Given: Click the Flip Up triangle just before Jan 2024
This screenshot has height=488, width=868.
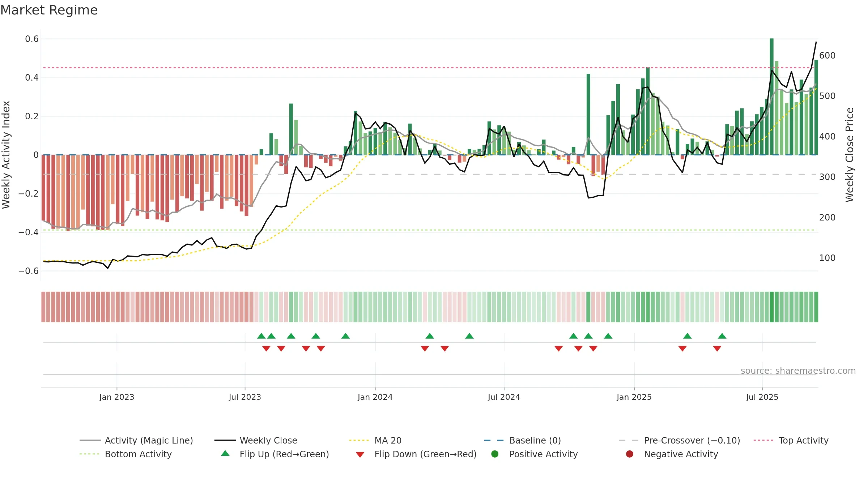Looking at the screenshot, I should [x=345, y=336].
